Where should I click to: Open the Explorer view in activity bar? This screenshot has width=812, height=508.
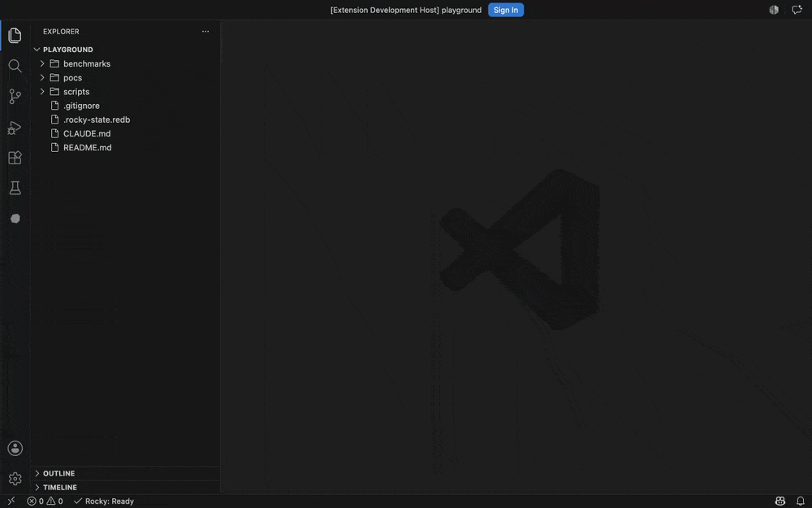[x=15, y=35]
